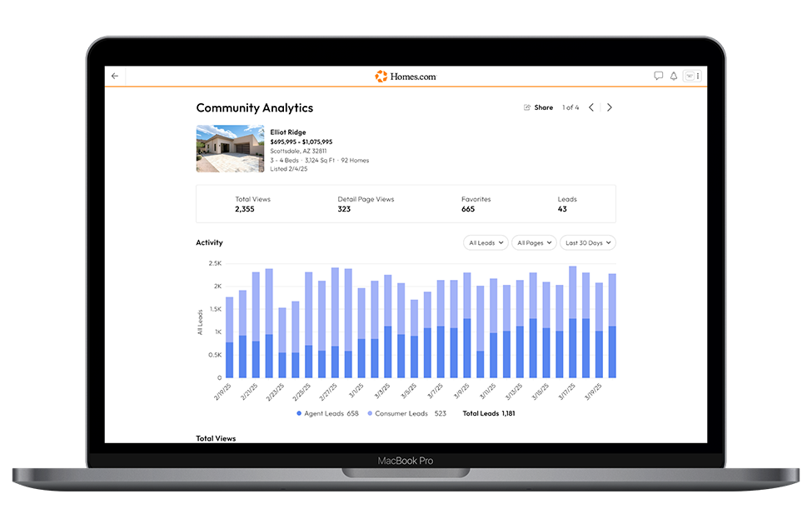Open the messages speech bubble icon
This screenshot has width=812, height=509.
pyautogui.click(x=660, y=76)
